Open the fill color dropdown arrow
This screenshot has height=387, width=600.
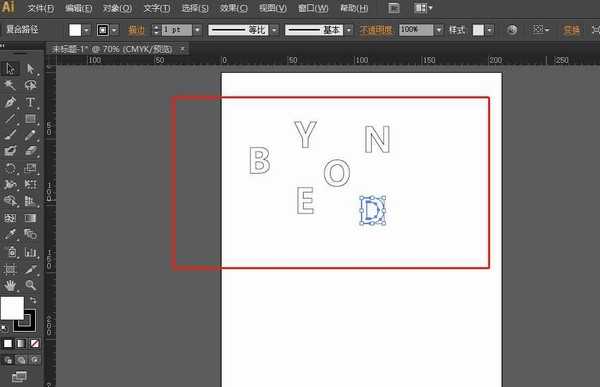coord(86,30)
